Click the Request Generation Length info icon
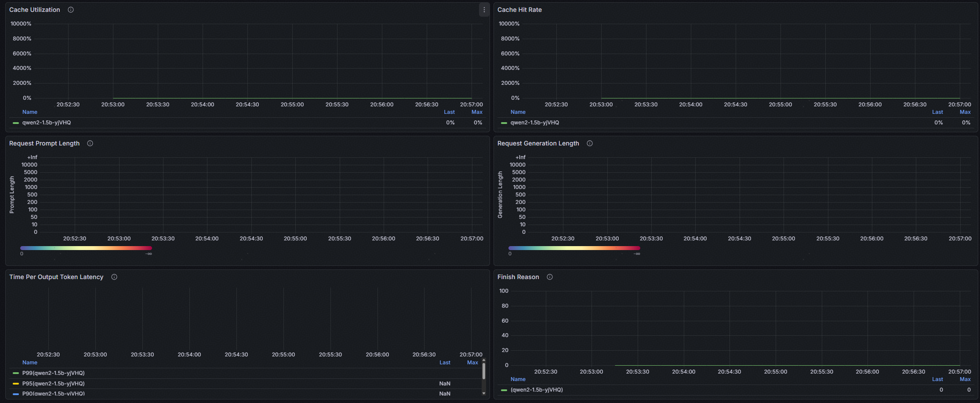Screen dimensions: 980x403 click(590, 143)
